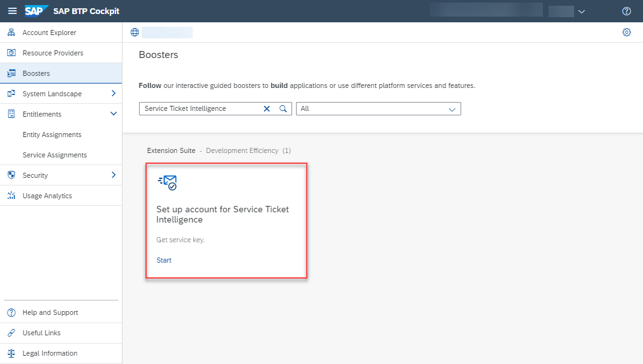Click the Usage Analytics chart icon
The height and width of the screenshot is (364, 643).
11,196
